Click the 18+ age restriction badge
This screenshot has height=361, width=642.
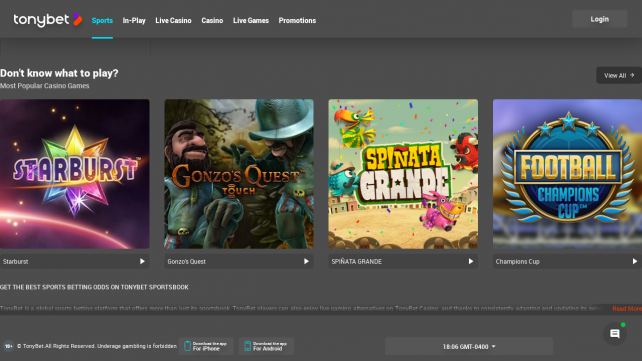[8, 346]
